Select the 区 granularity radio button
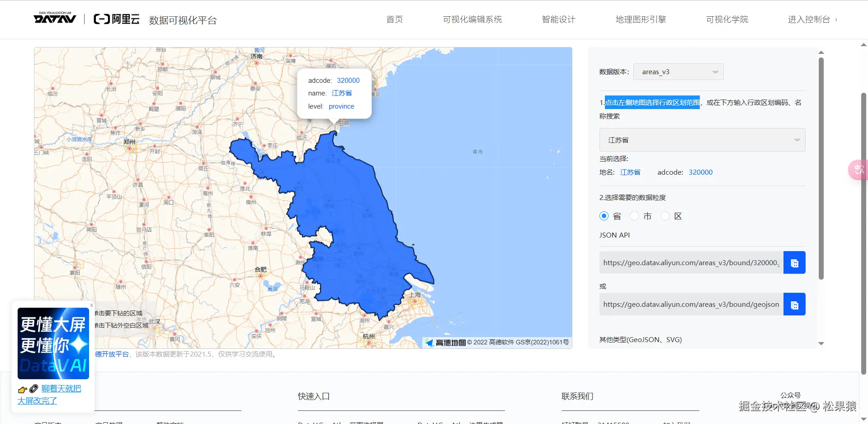This screenshot has width=868, height=424. click(665, 216)
